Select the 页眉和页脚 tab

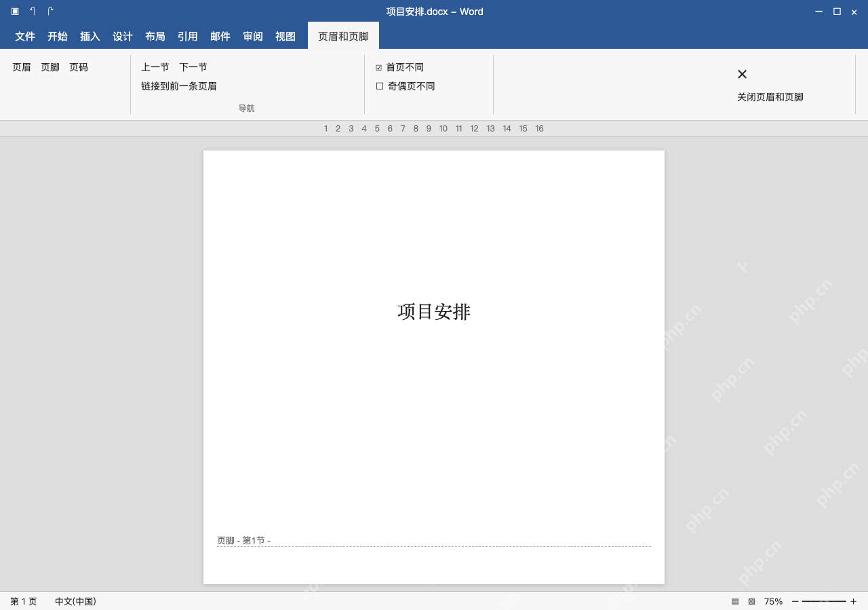[343, 36]
